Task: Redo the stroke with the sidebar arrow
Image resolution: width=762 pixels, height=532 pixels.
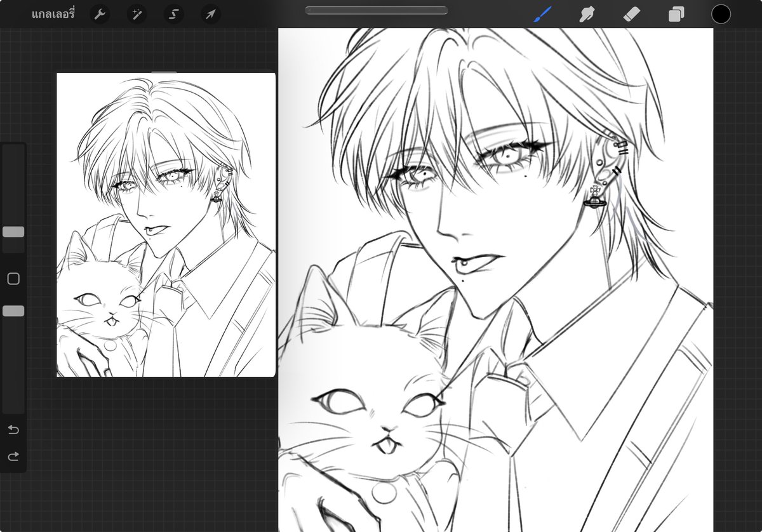Action: coord(13,456)
